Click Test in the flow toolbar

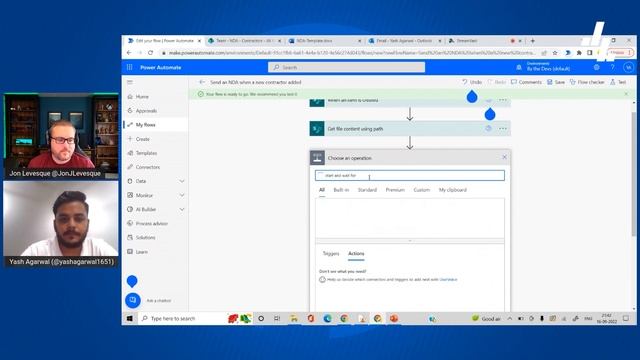618,82
